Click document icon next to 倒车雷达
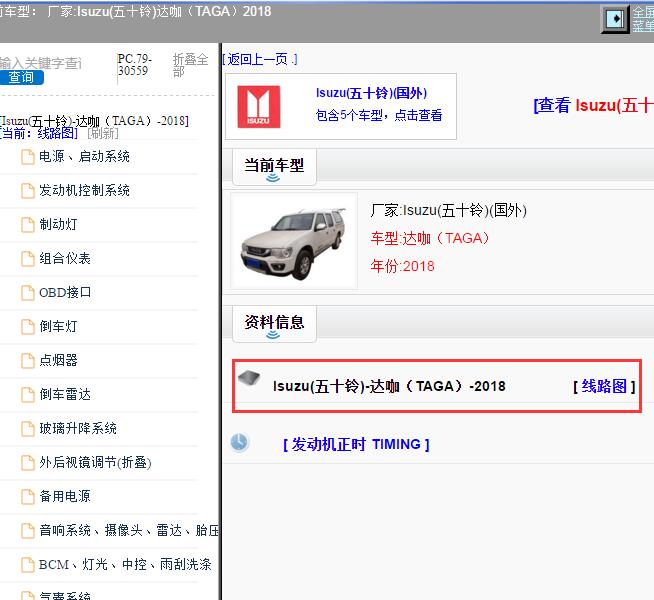654x600 pixels. click(28, 395)
